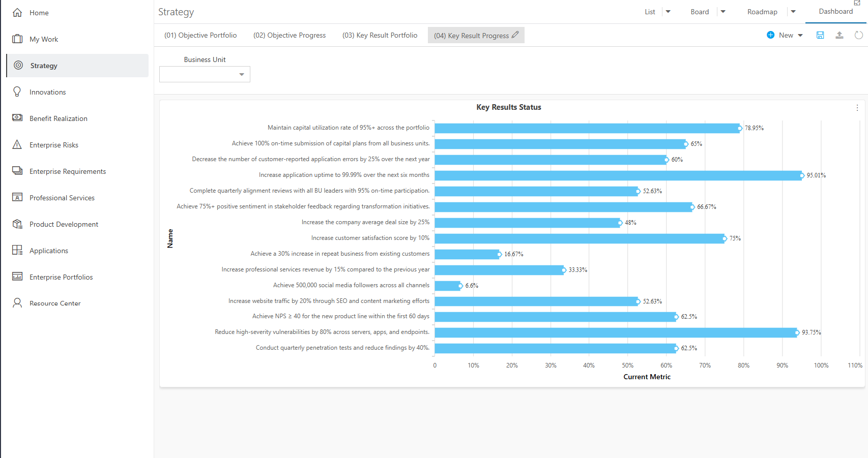
Task: Click the 65% capital plans submission bar
Action: click(x=560, y=144)
